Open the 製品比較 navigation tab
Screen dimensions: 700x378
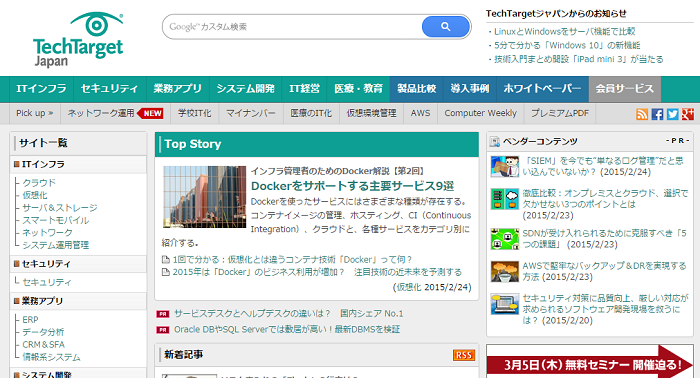tap(417, 89)
